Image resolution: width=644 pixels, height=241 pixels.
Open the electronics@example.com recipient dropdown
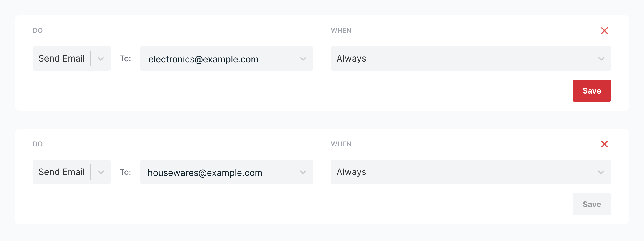click(x=217, y=59)
